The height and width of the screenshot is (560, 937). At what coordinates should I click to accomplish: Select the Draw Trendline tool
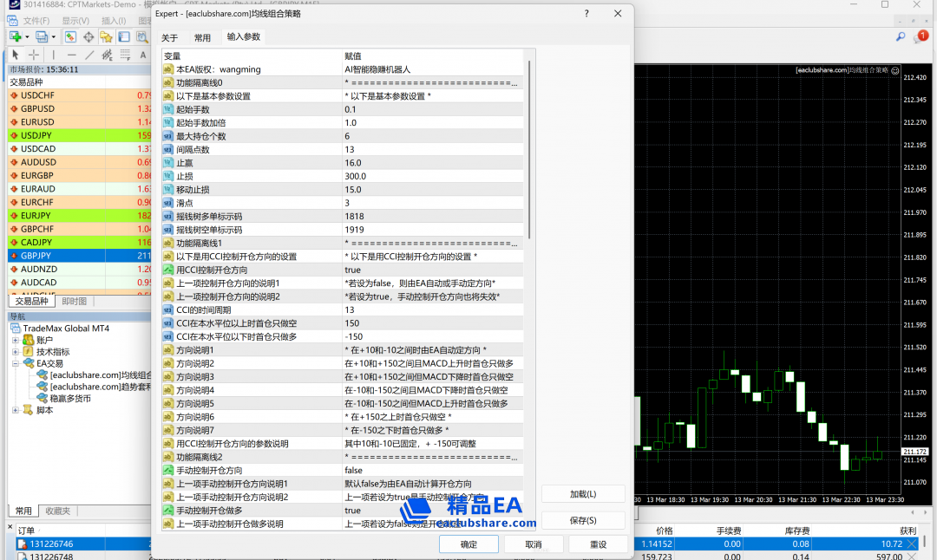point(90,55)
